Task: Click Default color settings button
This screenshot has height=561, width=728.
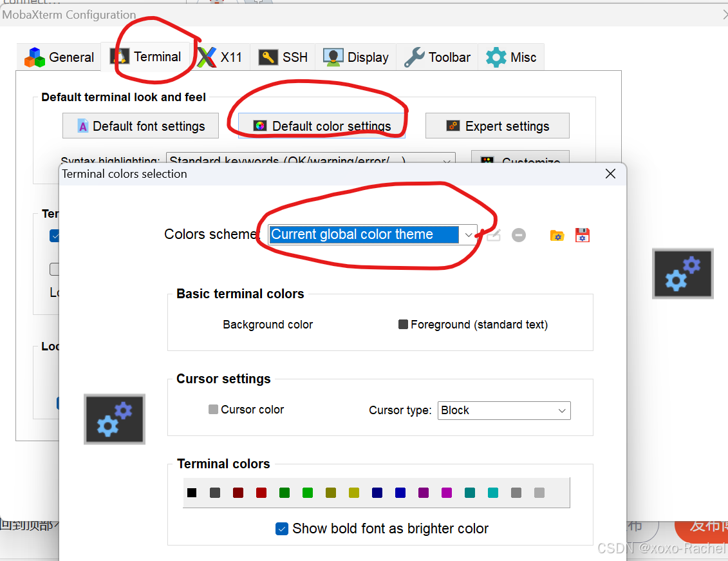Action: [322, 126]
